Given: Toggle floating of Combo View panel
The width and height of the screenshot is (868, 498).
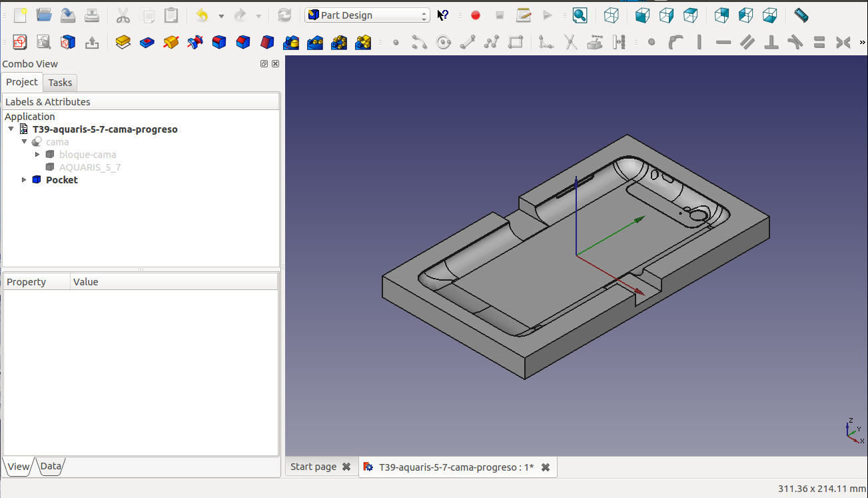Looking at the screenshot, I should 264,64.
